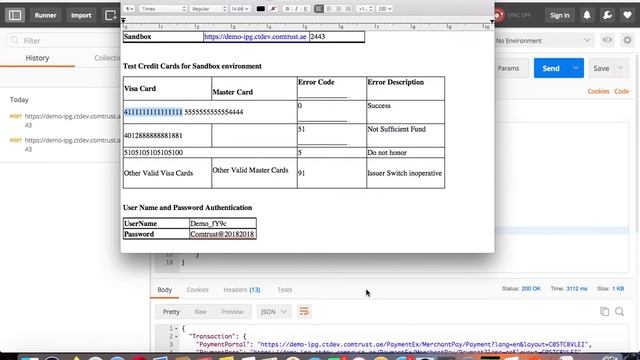Select Pretty view mode
640x360 pixels.
(171, 311)
